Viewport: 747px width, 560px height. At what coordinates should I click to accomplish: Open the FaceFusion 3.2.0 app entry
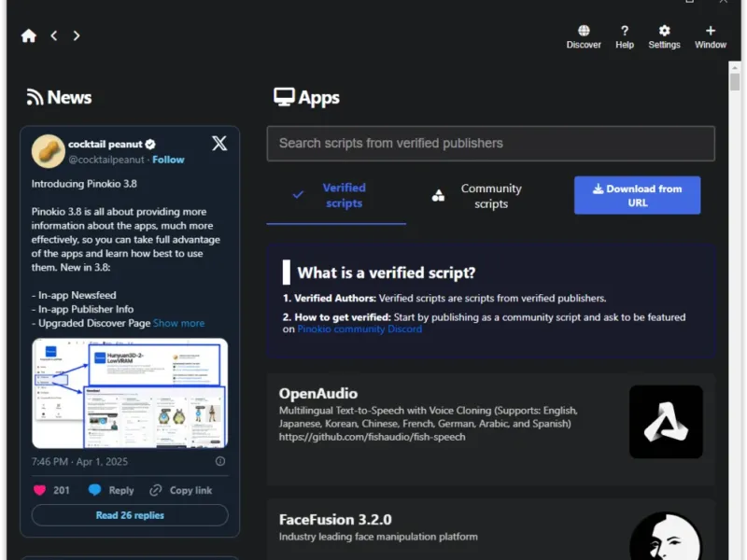(x=491, y=529)
